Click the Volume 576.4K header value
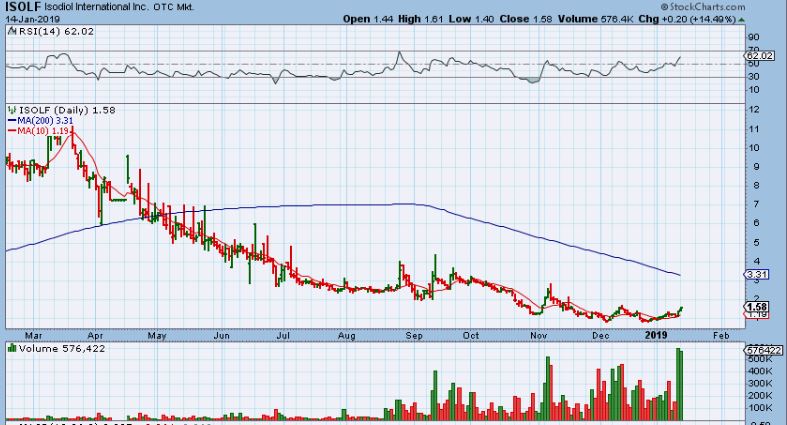This screenshot has height=425, width=787. click(x=595, y=19)
